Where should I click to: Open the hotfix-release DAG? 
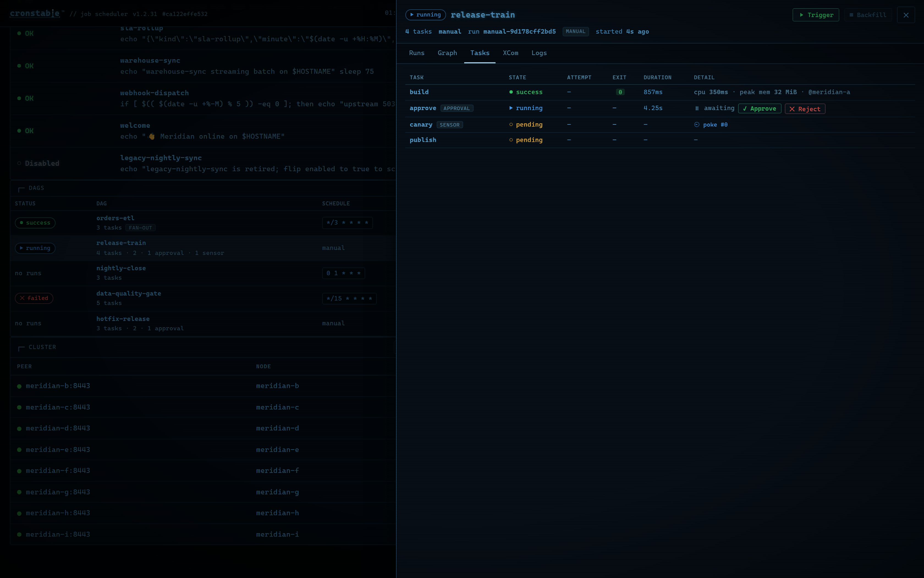[123, 318]
